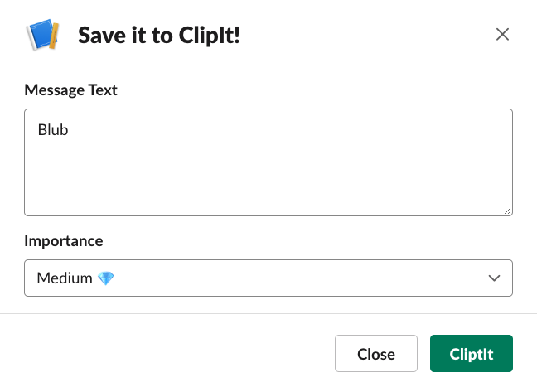Place the cursor on the word Blub
This screenshot has height=392, width=537.
[53, 130]
